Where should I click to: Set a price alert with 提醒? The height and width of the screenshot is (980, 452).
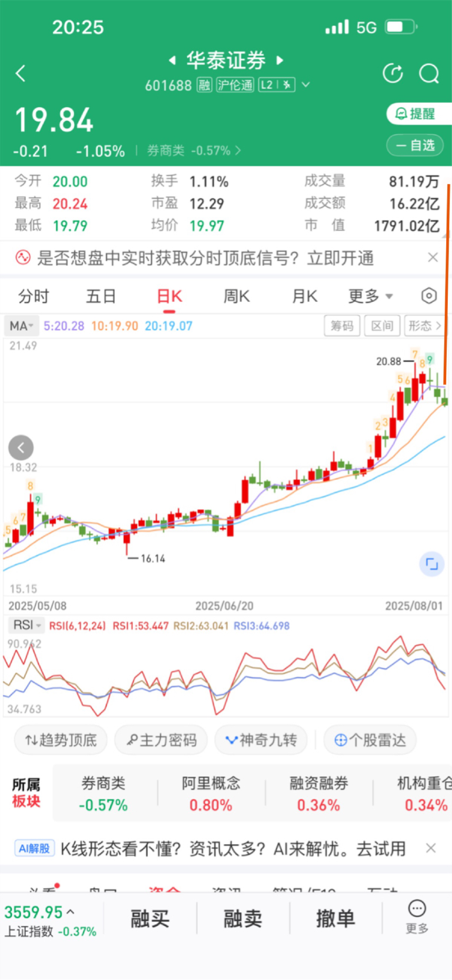pyautogui.click(x=418, y=114)
